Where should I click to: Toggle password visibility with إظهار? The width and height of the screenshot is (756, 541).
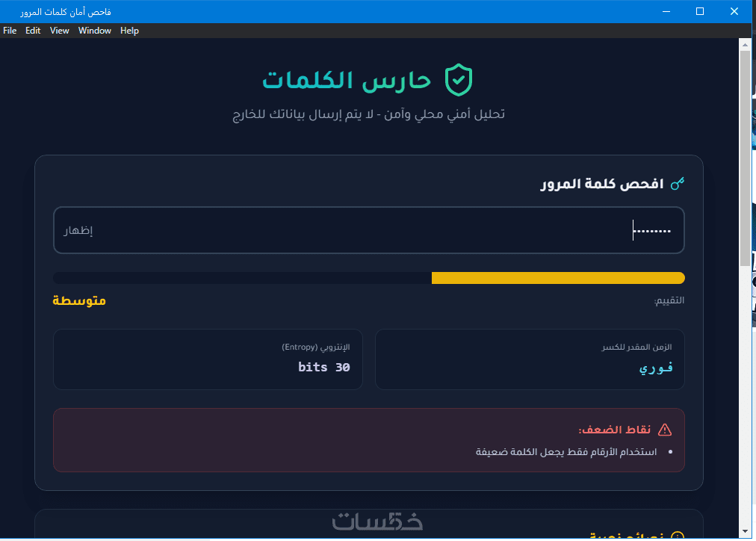pyautogui.click(x=78, y=230)
